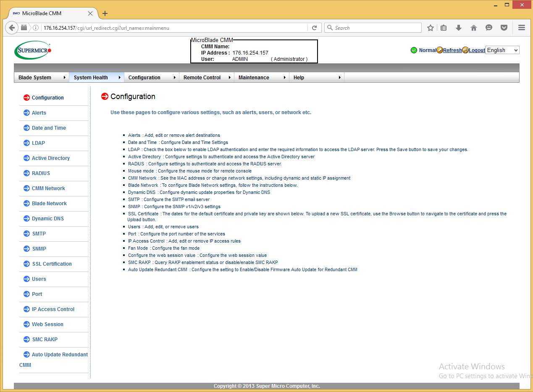This screenshot has height=392, width=533.
Task: Open the CMM Network sidebar link
Action: pyautogui.click(x=48, y=188)
